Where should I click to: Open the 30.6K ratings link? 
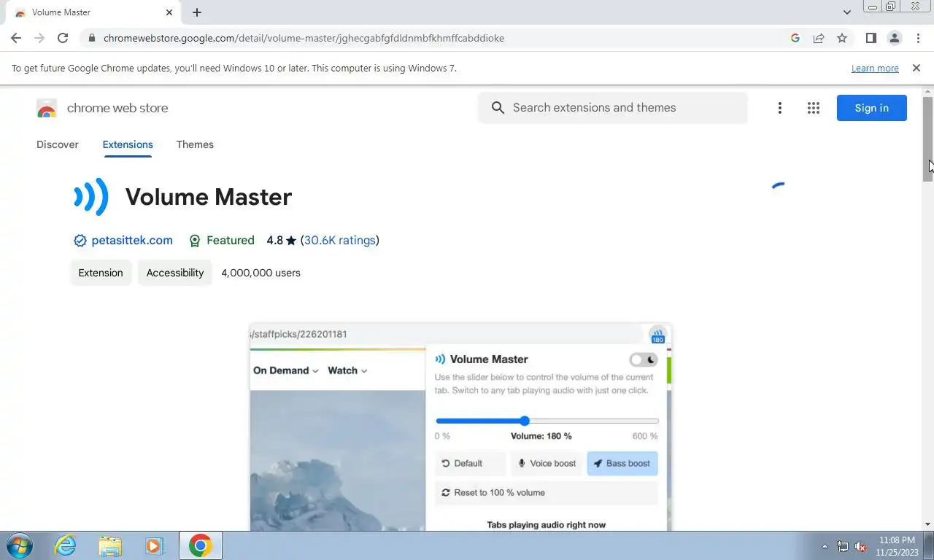[339, 241]
